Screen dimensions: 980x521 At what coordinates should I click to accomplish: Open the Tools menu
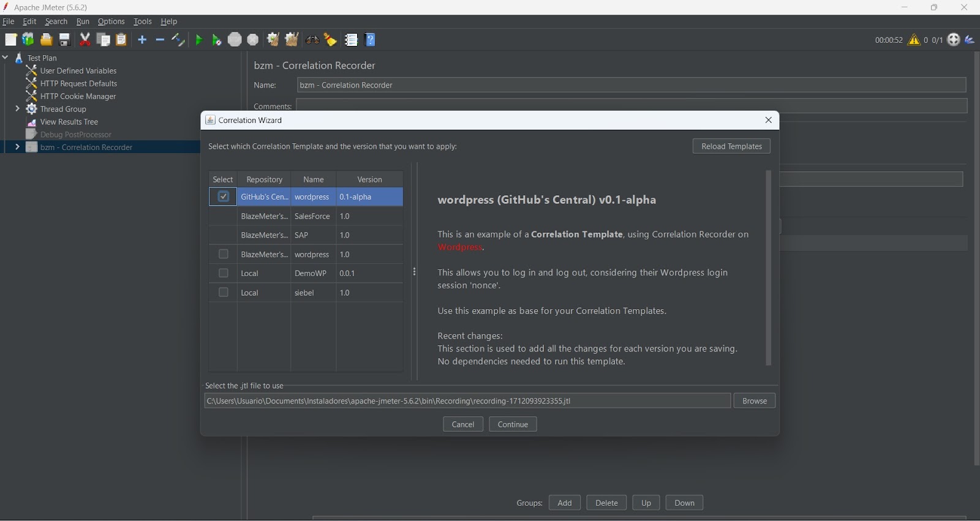coord(143,21)
